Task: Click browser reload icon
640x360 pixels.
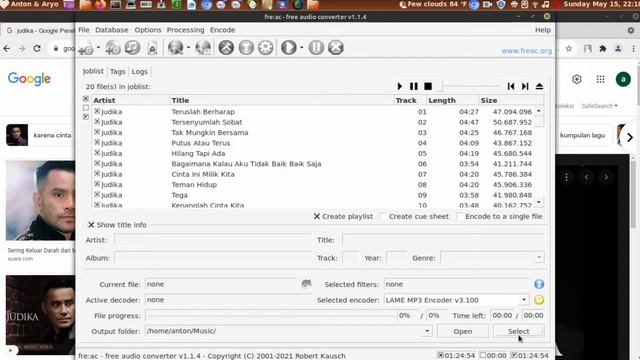Action: click(37, 49)
